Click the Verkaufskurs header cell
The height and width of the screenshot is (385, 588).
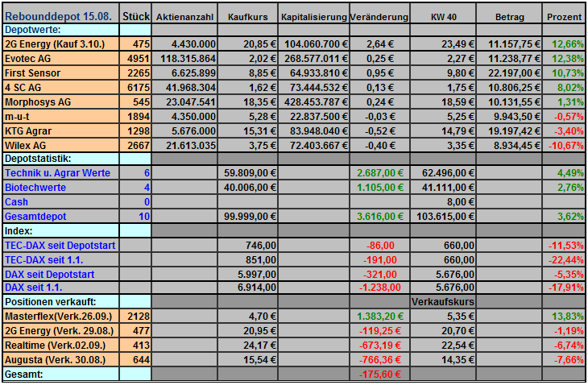pyautogui.click(x=443, y=301)
